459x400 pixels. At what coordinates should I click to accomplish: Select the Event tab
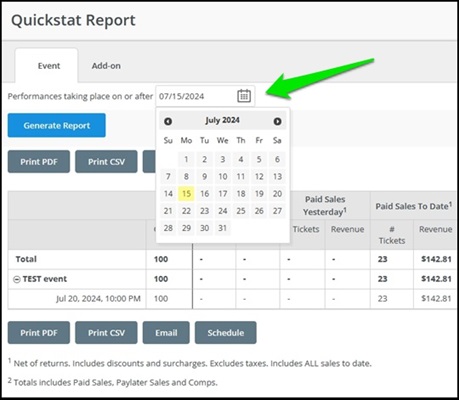tap(49, 66)
